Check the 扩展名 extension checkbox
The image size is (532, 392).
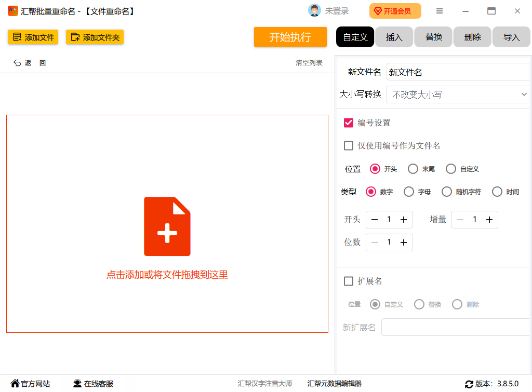pyautogui.click(x=348, y=281)
